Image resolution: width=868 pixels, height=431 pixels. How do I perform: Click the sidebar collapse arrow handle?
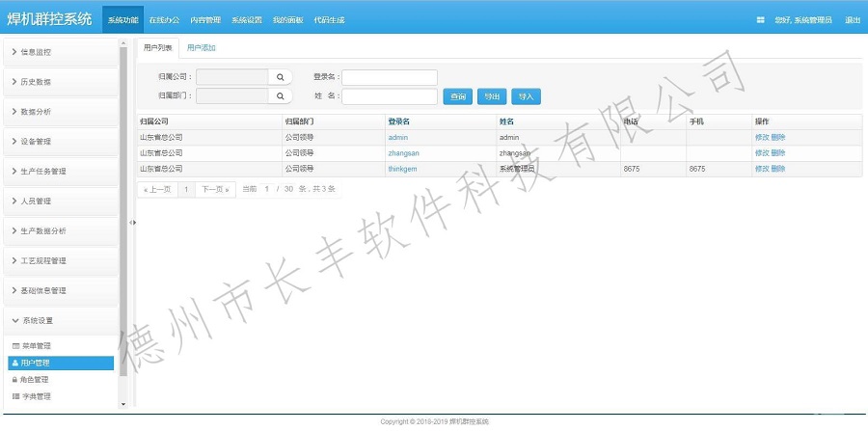[x=133, y=223]
